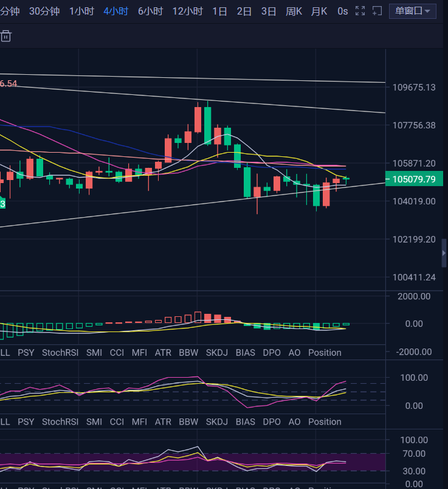Viewport: 448px width, 489px height.
Task: Choose BIAS in the row under the MACD panel
Action: tap(246, 353)
